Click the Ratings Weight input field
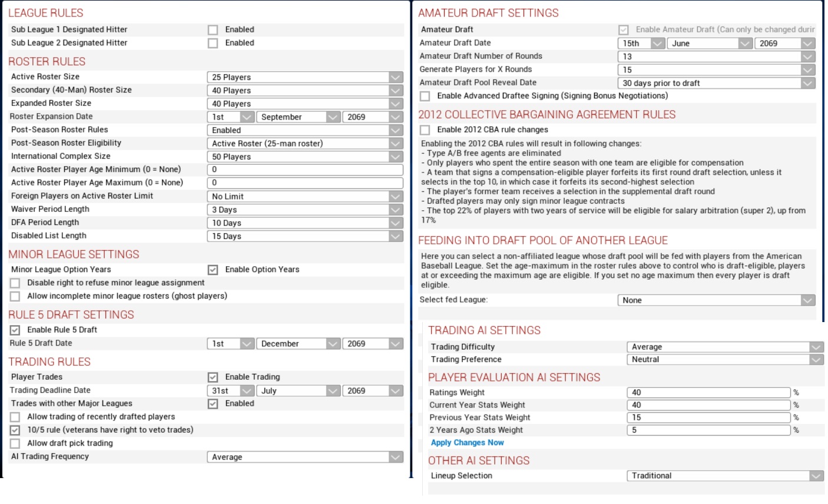The image size is (828, 504). 708,393
